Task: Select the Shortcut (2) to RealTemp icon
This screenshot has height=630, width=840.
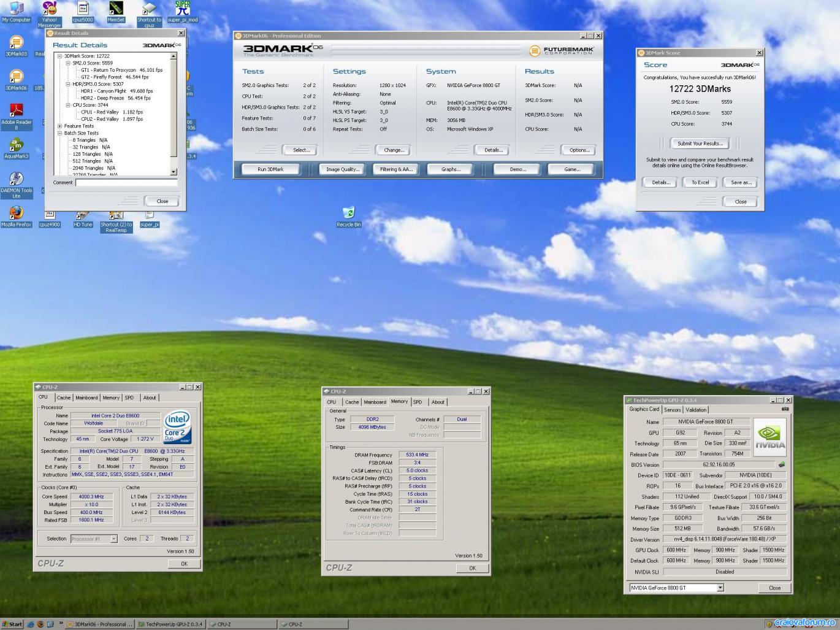Action: (x=116, y=221)
